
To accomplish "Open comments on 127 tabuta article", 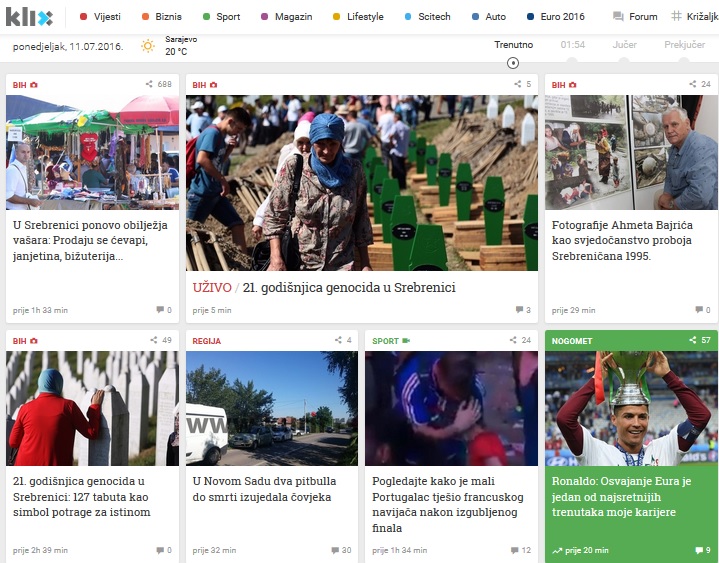I will [x=164, y=550].
